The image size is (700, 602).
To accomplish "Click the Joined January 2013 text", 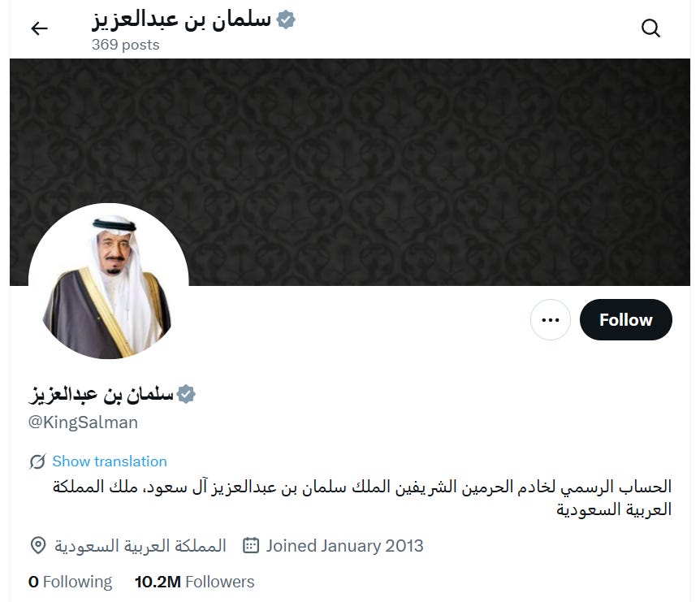I will [344, 546].
